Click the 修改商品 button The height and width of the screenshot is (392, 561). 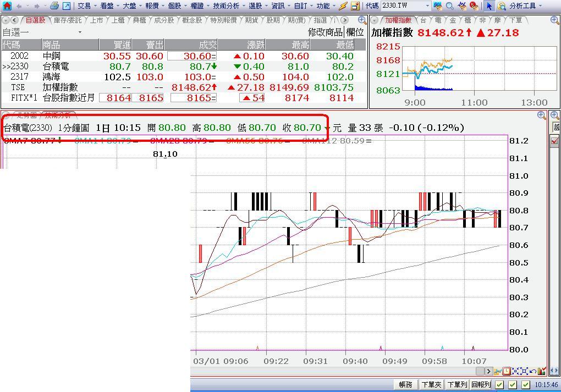coord(325,32)
